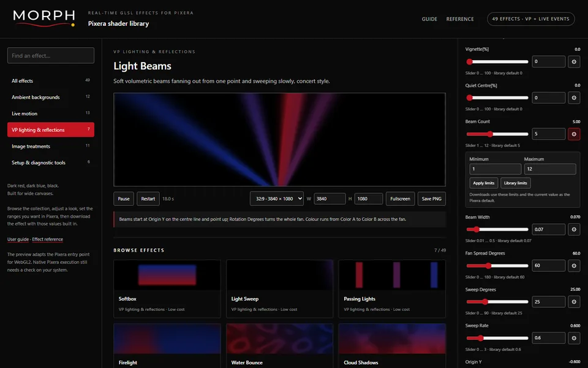Viewport: 588px width, 368px height.
Task: Open the User guide link
Action: click(18, 239)
